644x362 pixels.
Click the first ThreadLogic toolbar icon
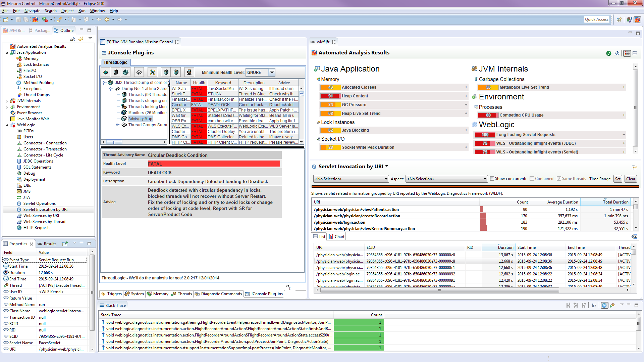click(x=106, y=72)
